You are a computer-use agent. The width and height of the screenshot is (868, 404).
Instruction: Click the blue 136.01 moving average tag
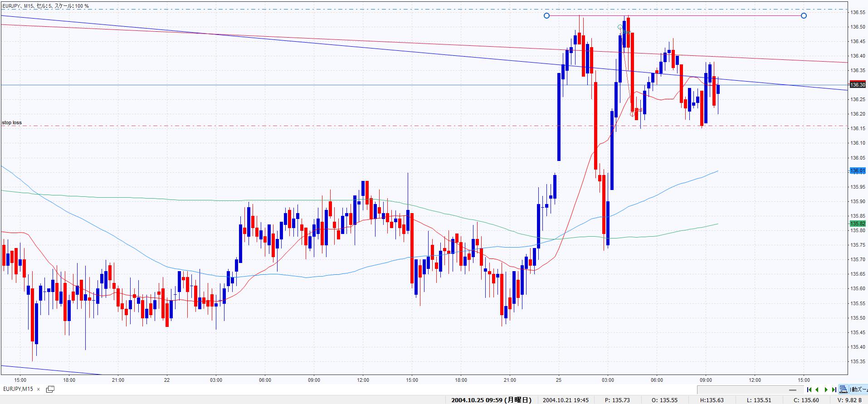point(857,171)
